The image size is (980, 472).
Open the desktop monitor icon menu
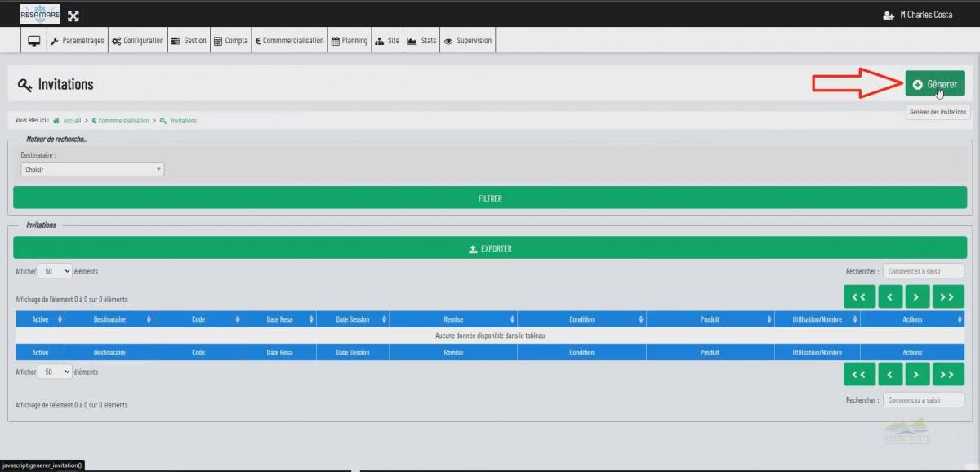coord(34,41)
